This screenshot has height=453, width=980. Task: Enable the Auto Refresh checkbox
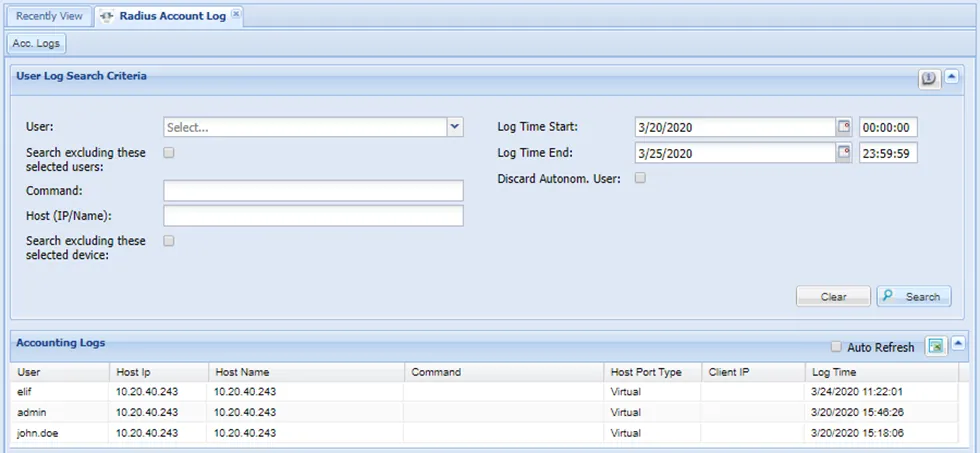[836, 347]
